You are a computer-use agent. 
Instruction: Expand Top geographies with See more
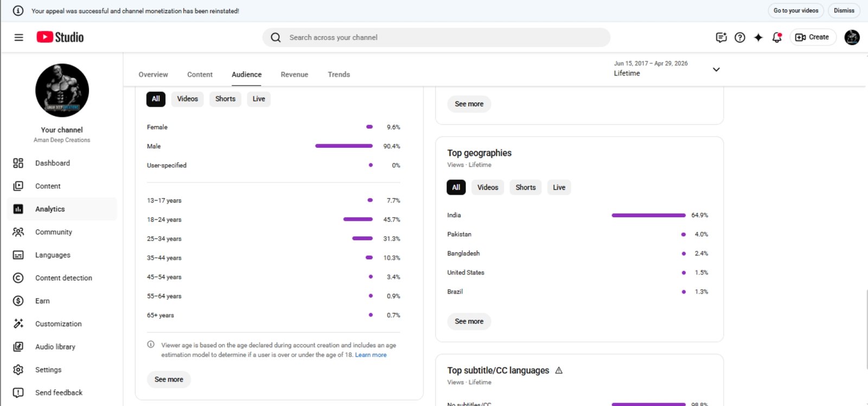point(469,321)
